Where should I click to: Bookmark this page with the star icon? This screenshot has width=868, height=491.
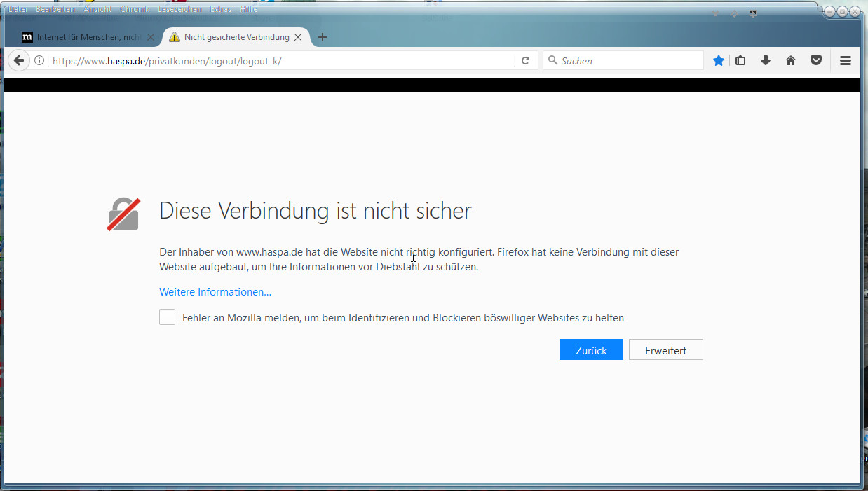click(719, 61)
